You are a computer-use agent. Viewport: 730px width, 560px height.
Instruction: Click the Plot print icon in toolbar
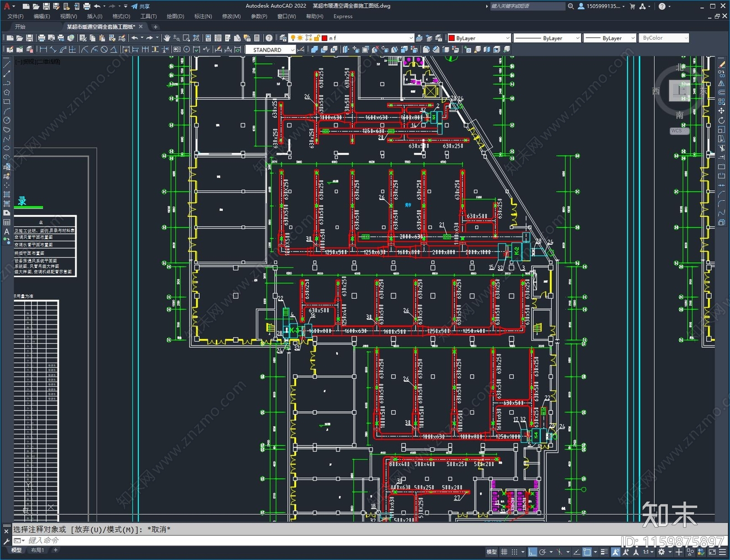(x=42, y=38)
